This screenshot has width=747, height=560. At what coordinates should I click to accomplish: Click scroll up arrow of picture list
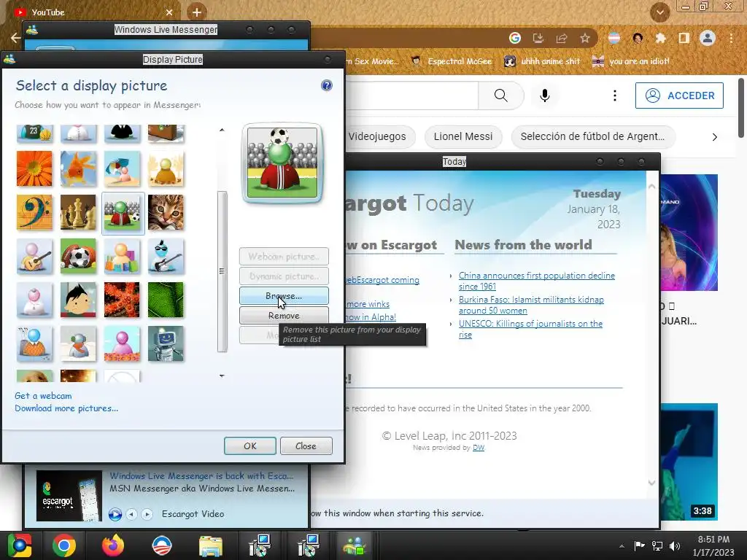point(222,130)
